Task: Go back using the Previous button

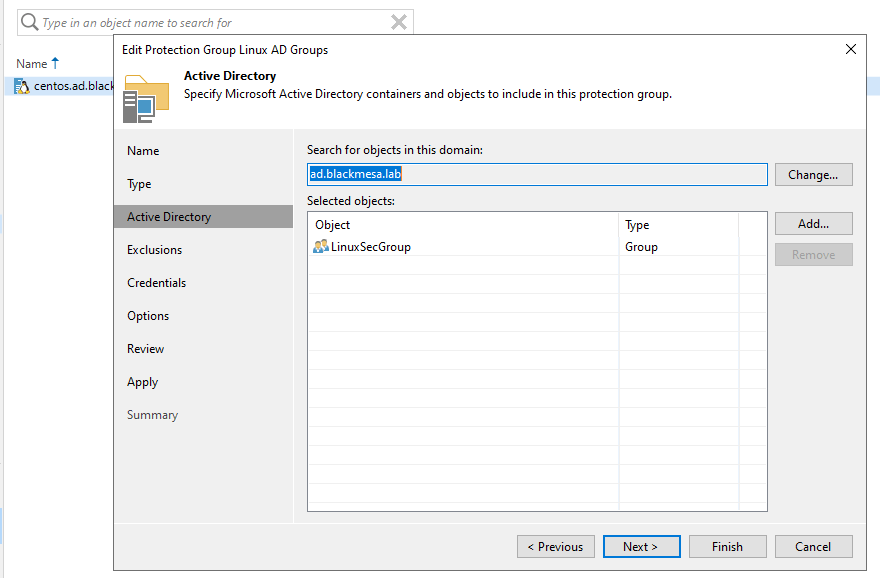Action: click(555, 546)
